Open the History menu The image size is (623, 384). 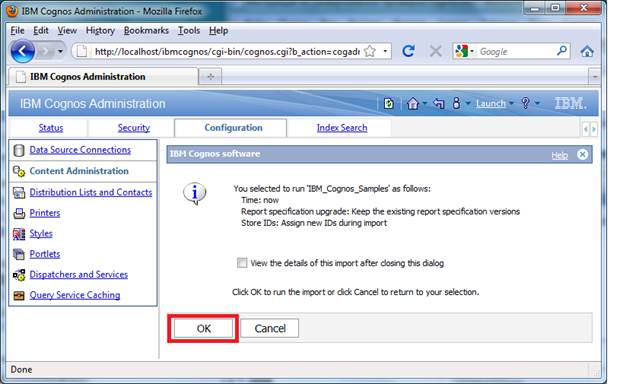point(100,31)
